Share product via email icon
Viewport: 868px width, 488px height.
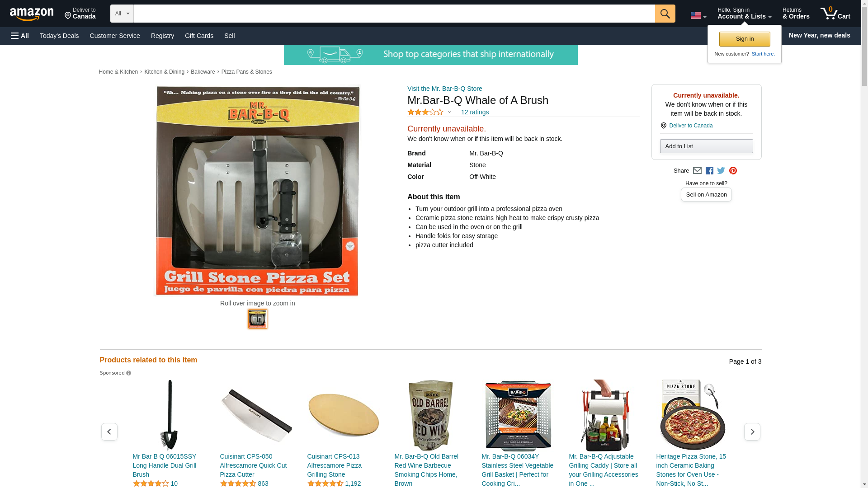click(x=697, y=171)
